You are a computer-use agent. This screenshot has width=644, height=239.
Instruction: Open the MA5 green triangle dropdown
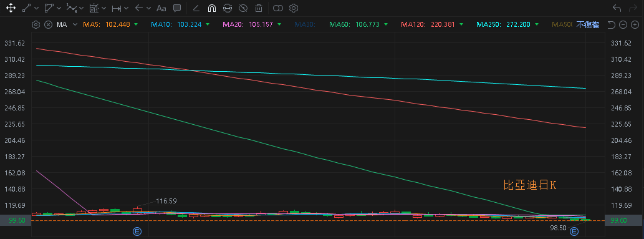[x=135, y=25]
